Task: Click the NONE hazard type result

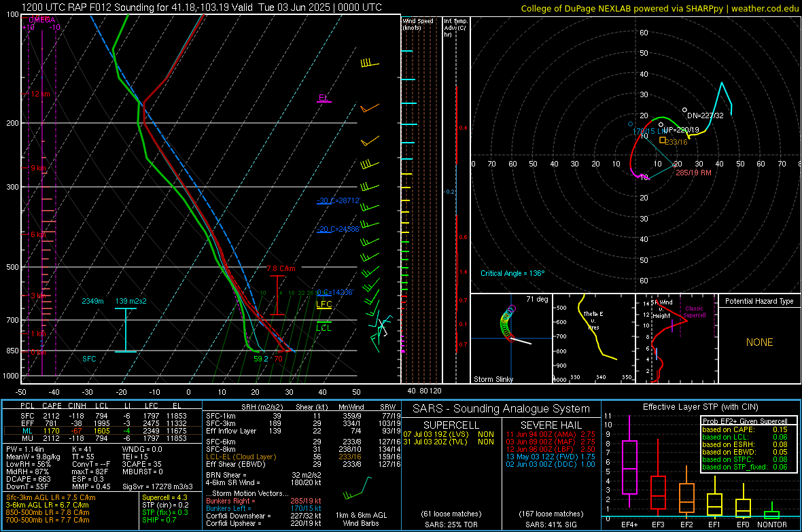Action: point(759,342)
